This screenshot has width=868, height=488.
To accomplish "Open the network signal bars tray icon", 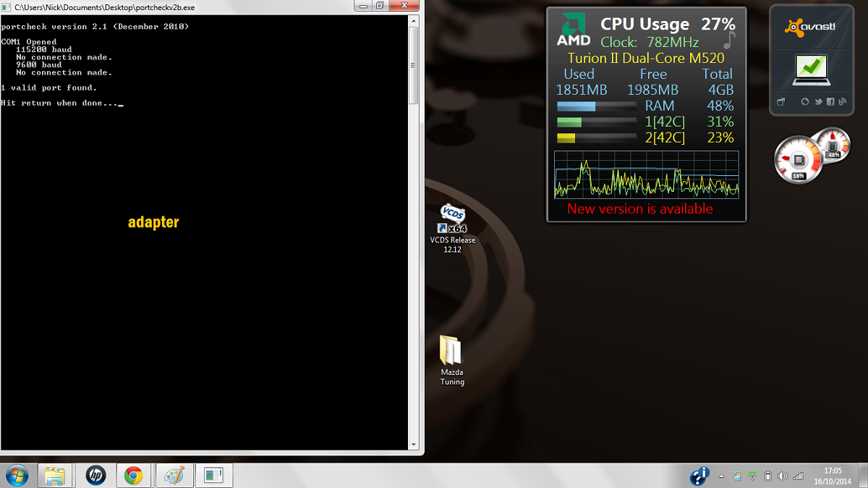I will pyautogui.click(x=799, y=476).
